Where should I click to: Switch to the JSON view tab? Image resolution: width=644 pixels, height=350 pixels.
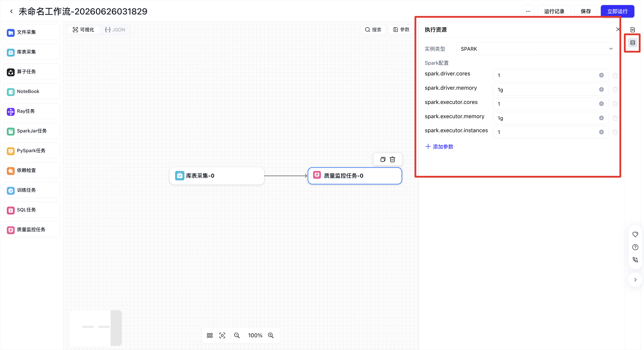click(x=115, y=30)
